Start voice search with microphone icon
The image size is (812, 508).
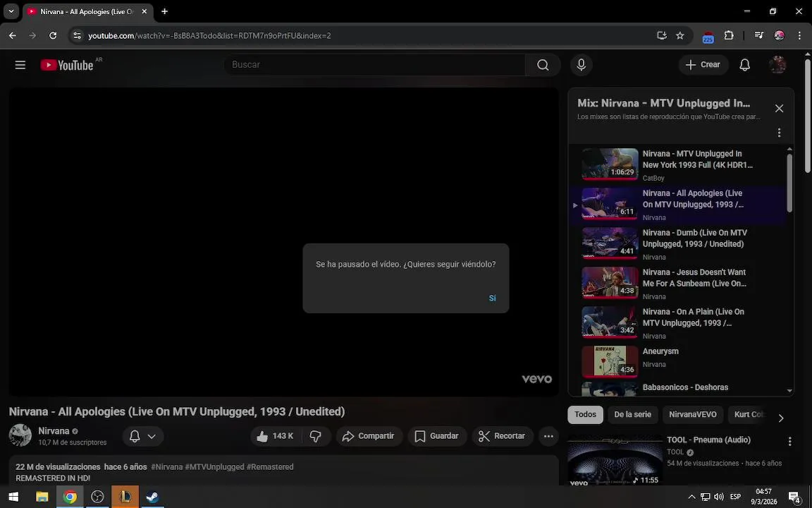coord(581,65)
